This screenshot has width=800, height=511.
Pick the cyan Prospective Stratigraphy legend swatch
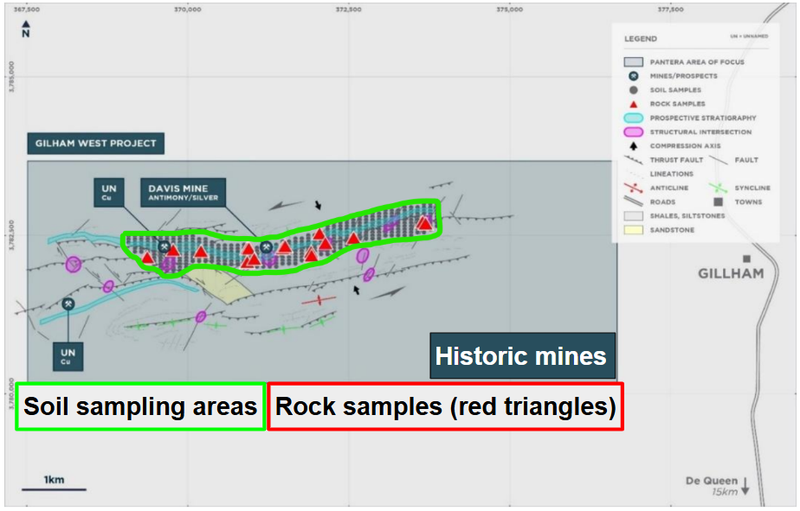pos(634,118)
